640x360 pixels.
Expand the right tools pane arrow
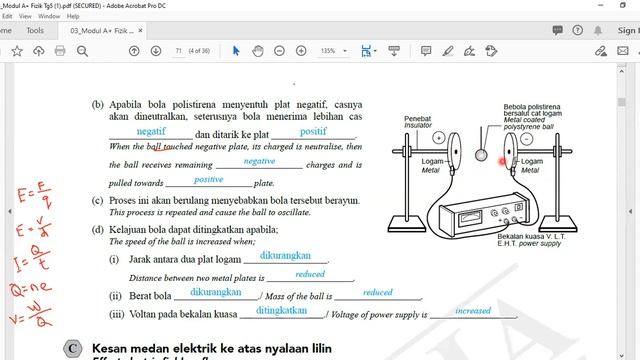631,211
